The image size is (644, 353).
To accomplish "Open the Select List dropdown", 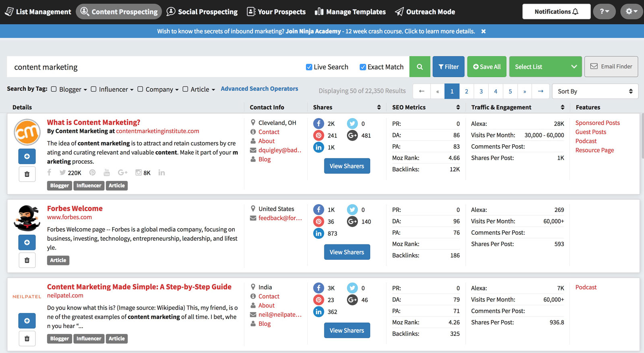I will tap(545, 67).
